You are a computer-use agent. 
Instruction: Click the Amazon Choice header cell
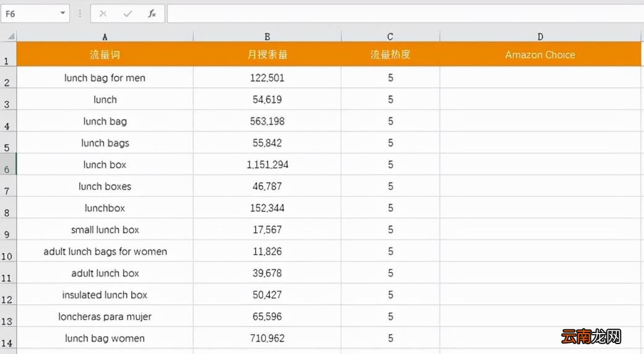(540, 54)
